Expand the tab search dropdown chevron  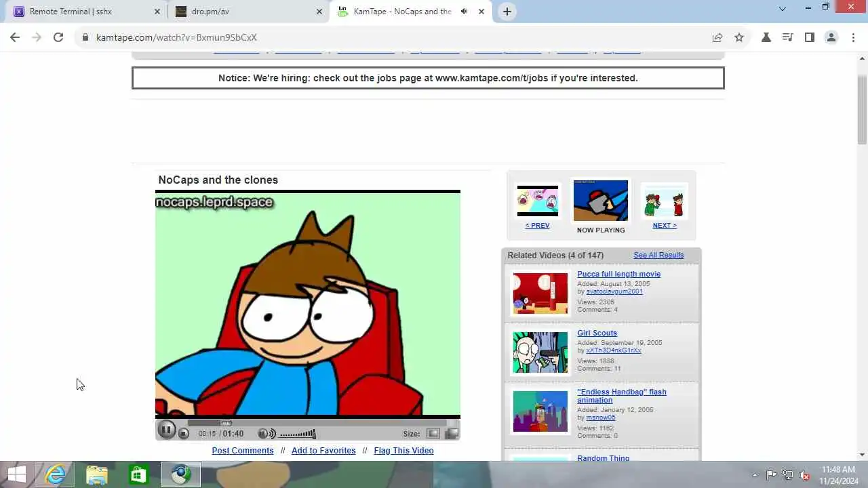pos(783,9)
